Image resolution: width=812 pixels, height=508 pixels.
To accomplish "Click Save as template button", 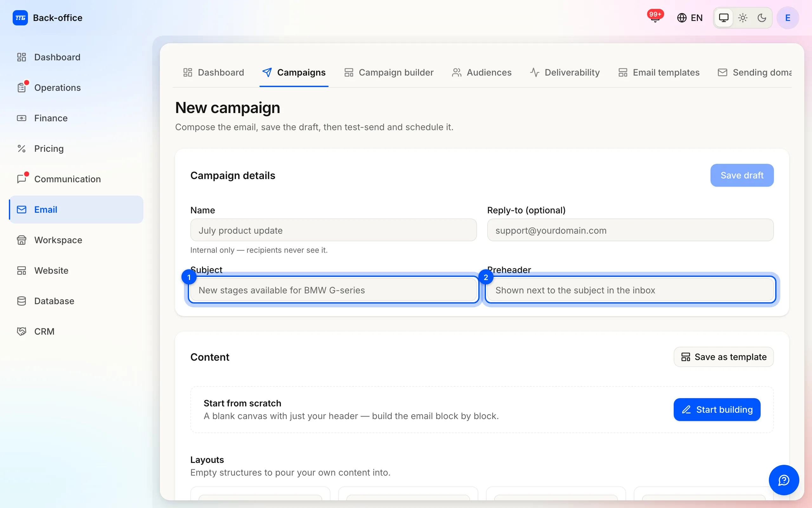I will coord(724,357).
